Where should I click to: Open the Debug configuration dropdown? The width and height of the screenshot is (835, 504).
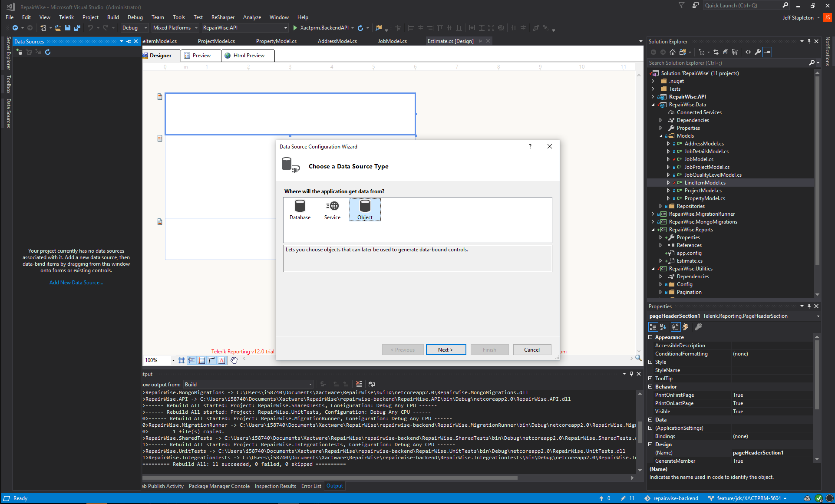click(135, 28)
